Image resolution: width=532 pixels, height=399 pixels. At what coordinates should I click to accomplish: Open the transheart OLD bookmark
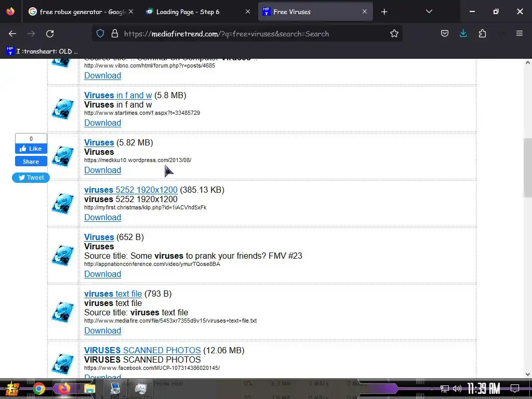43,51
